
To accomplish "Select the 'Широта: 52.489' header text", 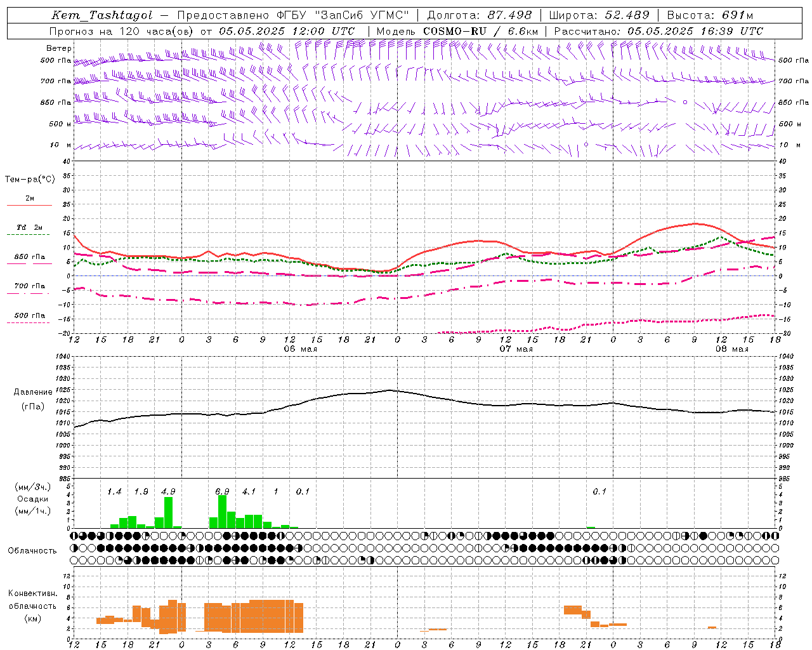I will tap(599, 15).
